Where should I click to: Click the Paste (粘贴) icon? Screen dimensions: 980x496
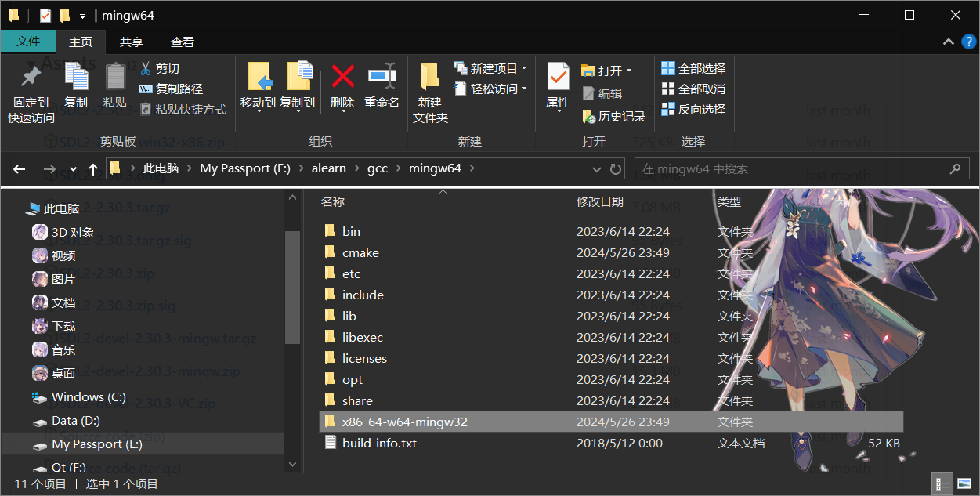click(115, 77)
